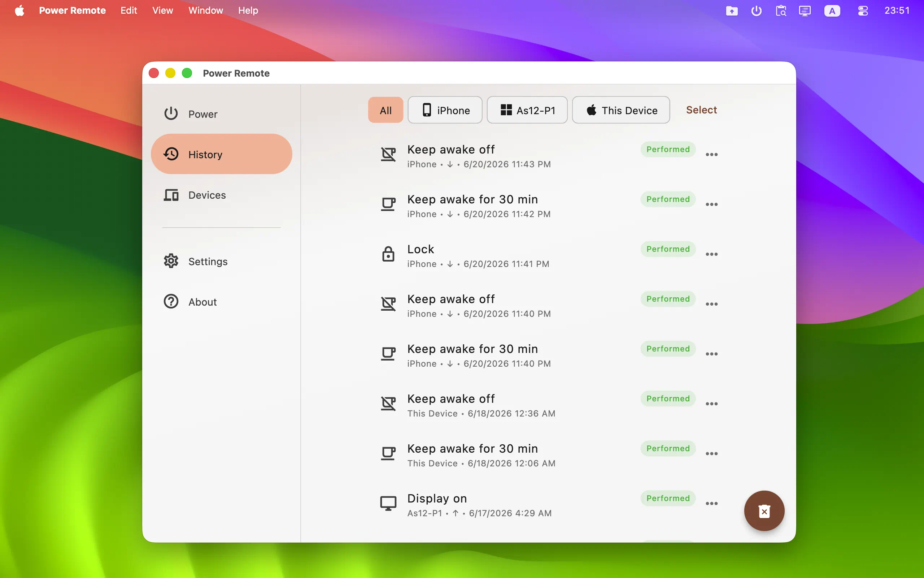Click the 12:36 AM Keep awake off icon
This screenshot has height=578, width=924.
click(388, 404)
